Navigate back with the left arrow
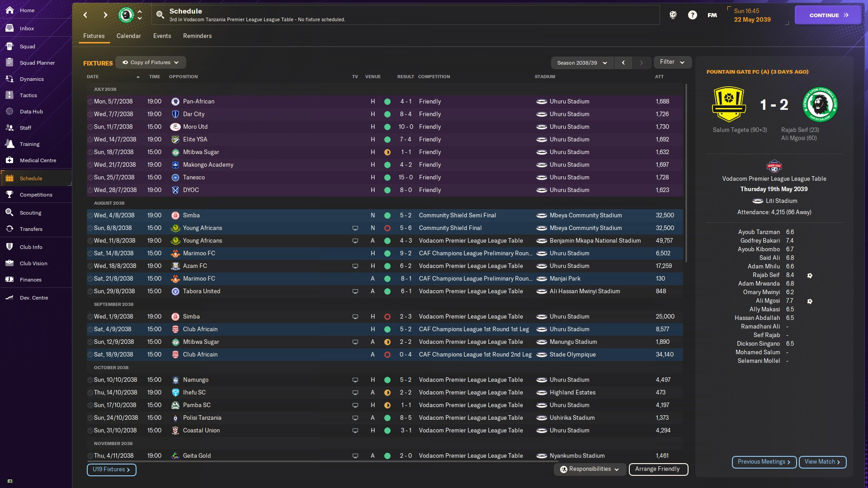 (x=85, y=15)
